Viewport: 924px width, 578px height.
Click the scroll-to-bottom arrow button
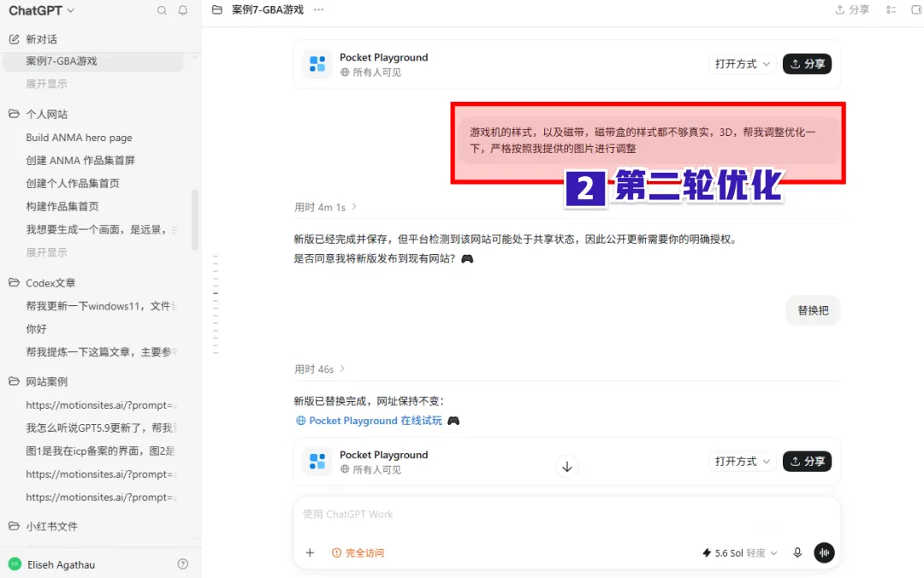(x=567, y=467)
